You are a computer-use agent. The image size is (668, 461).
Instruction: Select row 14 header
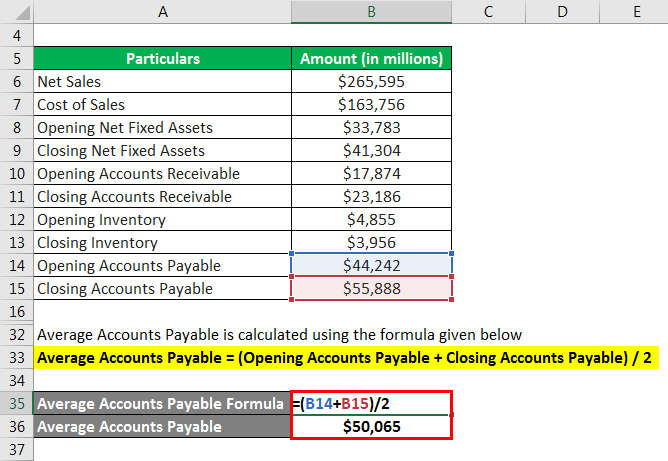17,265
